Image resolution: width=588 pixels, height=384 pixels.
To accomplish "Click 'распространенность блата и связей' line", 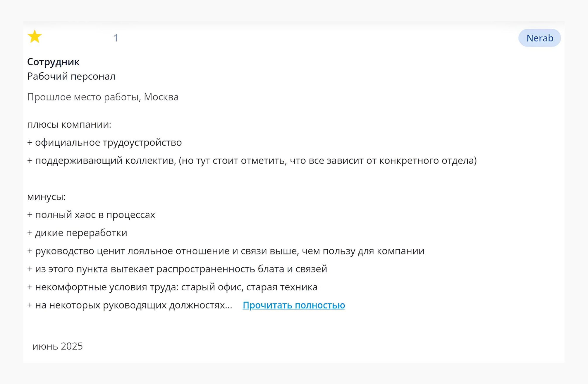I will point(177,269).
